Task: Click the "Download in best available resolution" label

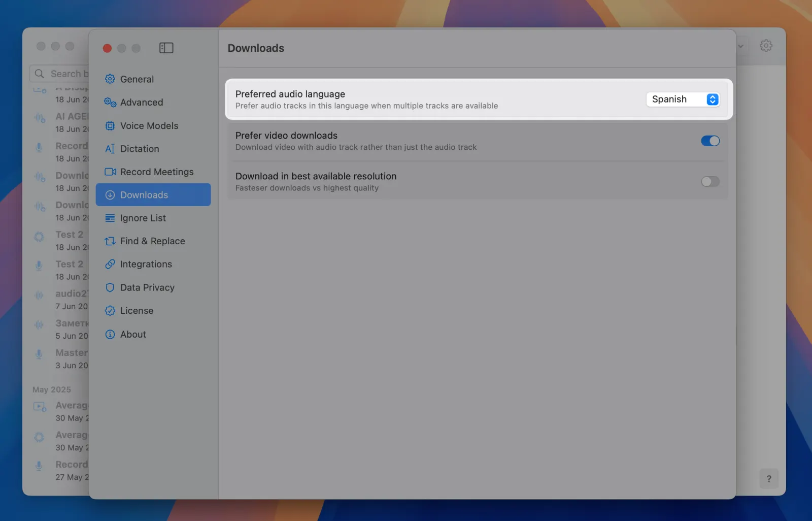Action: click(316, 176)
